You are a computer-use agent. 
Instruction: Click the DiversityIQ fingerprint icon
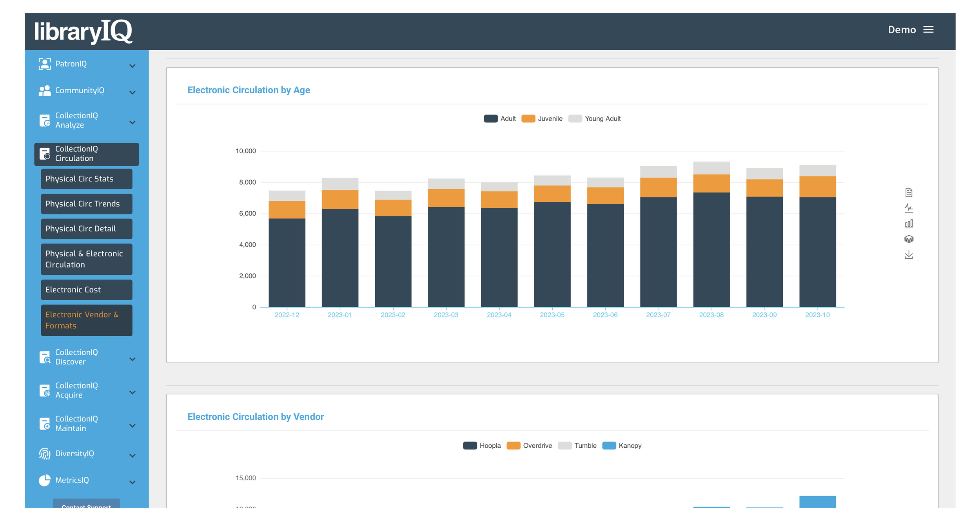coord(45,454)
